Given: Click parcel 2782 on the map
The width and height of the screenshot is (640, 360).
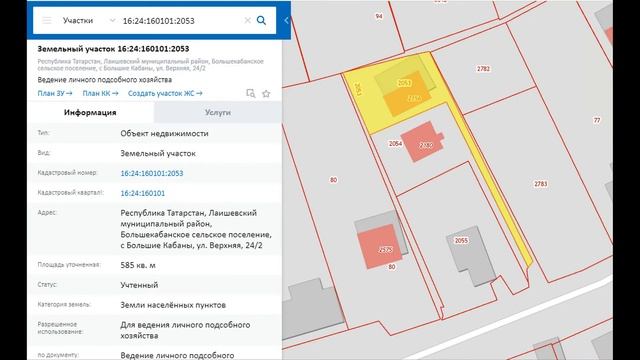Looking at the screenshot, I should [x=483, y=69].
